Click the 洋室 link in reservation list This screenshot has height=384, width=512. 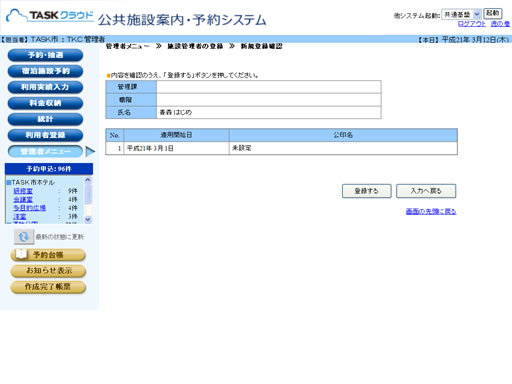(x=20, y=217)
